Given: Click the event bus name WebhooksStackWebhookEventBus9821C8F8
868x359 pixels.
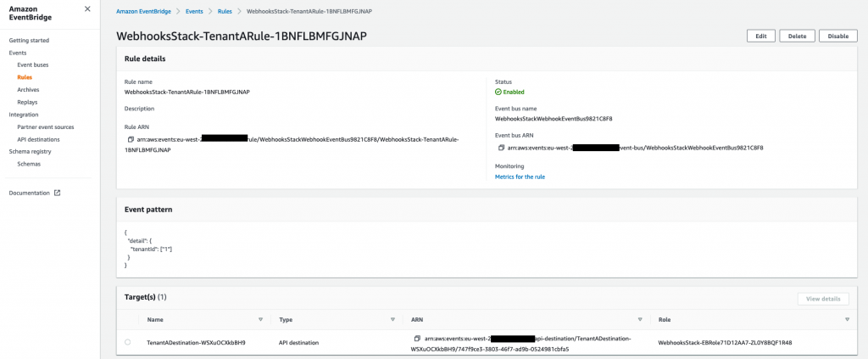Looking at the screenshot, I should (x=554, y=119).
